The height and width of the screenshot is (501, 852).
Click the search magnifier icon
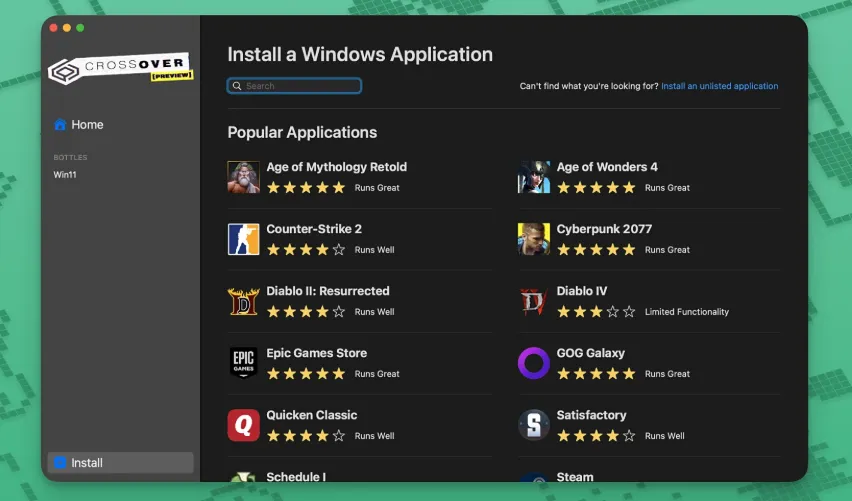tap(237, 86)
